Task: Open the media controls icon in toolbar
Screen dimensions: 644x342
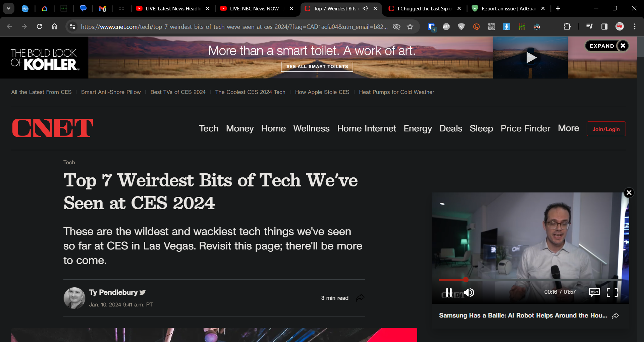Action: click(589, 26)
